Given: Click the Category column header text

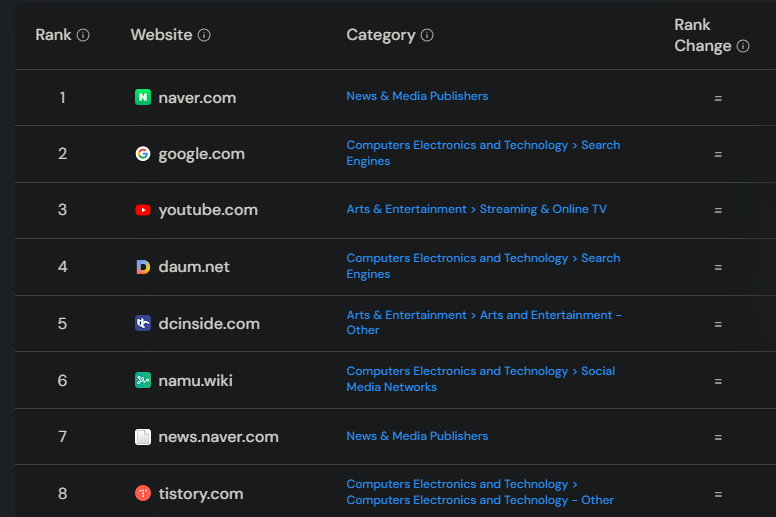Looking at the screenshot, I should pyautogui.click(x=380, y=35).
